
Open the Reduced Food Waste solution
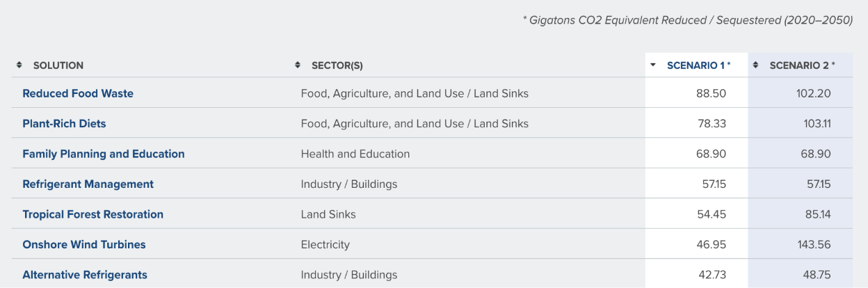point(78,93)
